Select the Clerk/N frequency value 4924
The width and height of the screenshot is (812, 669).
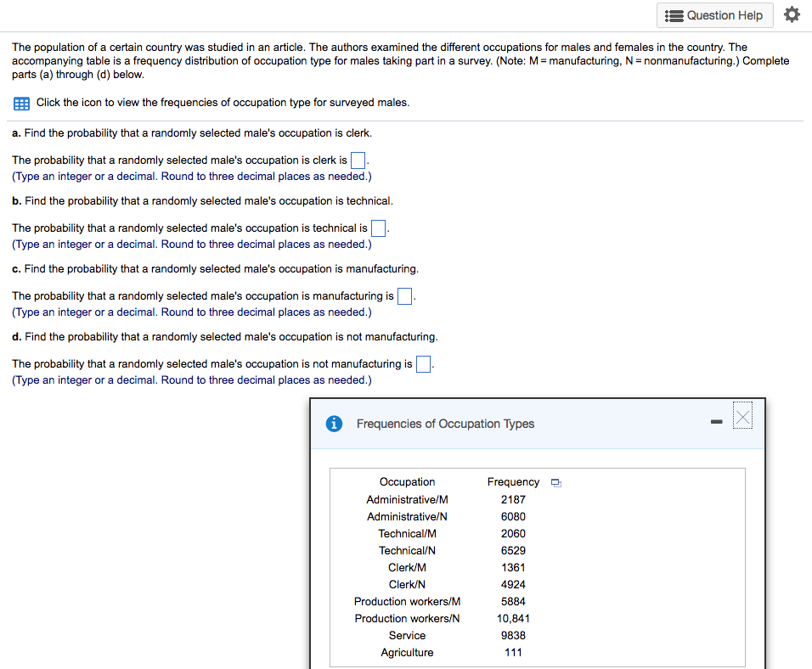coord(513,585)
